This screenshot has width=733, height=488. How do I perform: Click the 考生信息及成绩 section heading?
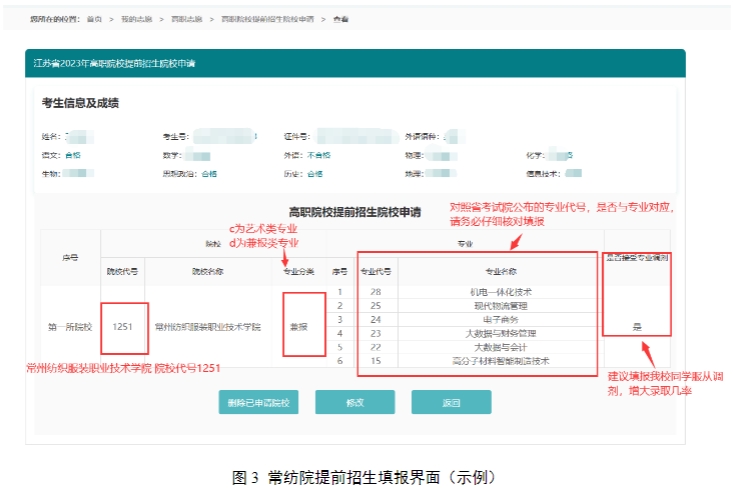[80, 103]
